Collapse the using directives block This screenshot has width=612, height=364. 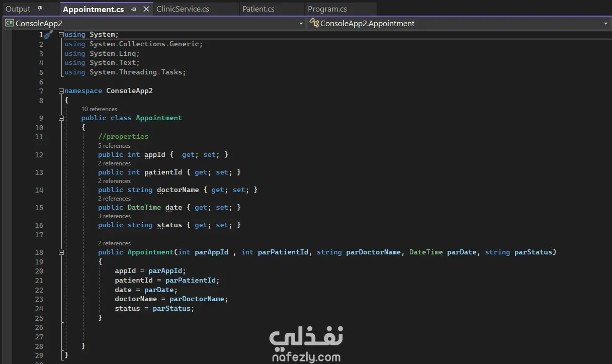pyautogui.click(x=61, y=35)
